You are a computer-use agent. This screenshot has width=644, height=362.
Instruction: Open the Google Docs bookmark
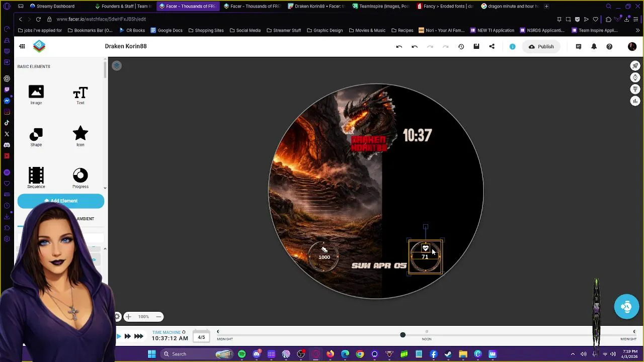tap(167, 30)
